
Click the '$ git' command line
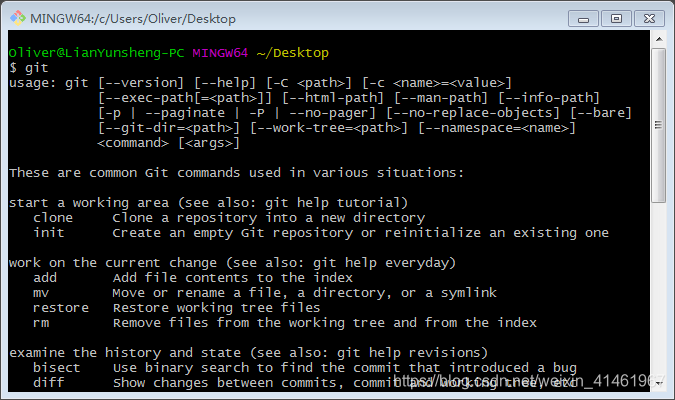pos(28,68)
